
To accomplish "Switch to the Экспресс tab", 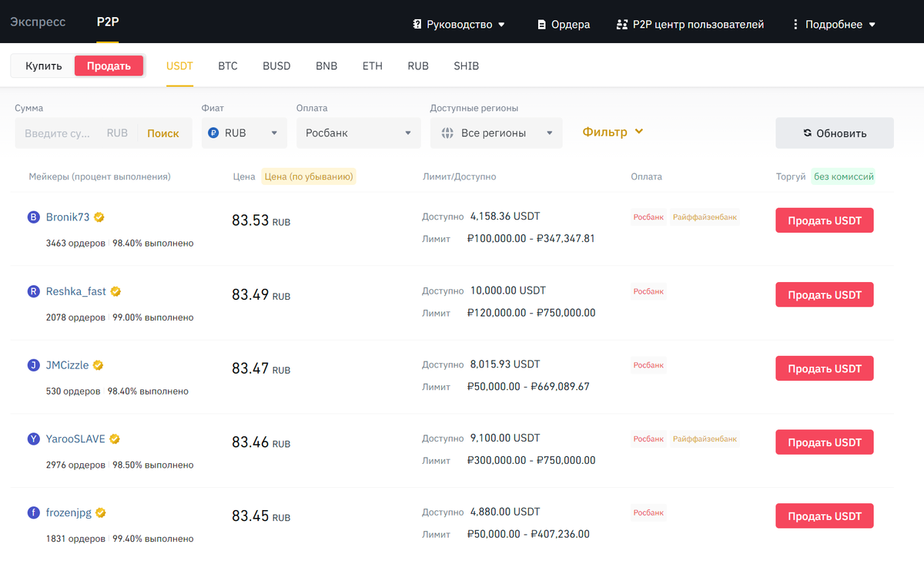I will pyautogui.click(x=38, y=22).
